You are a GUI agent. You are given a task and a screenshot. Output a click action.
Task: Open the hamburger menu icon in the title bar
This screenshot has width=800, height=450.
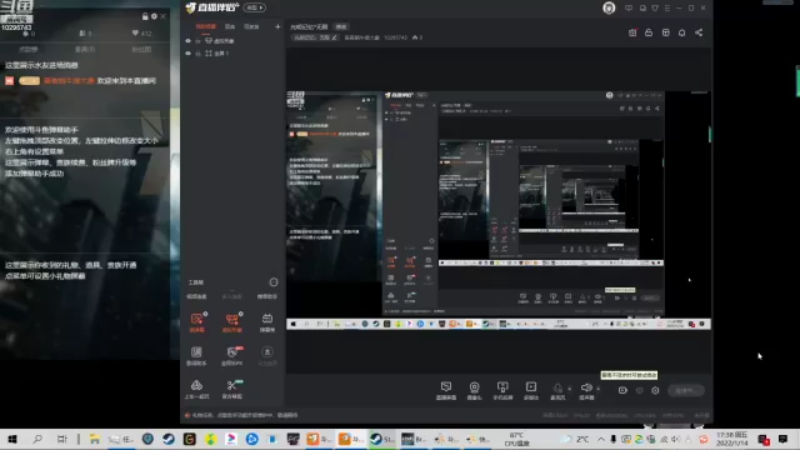point(667,8)
